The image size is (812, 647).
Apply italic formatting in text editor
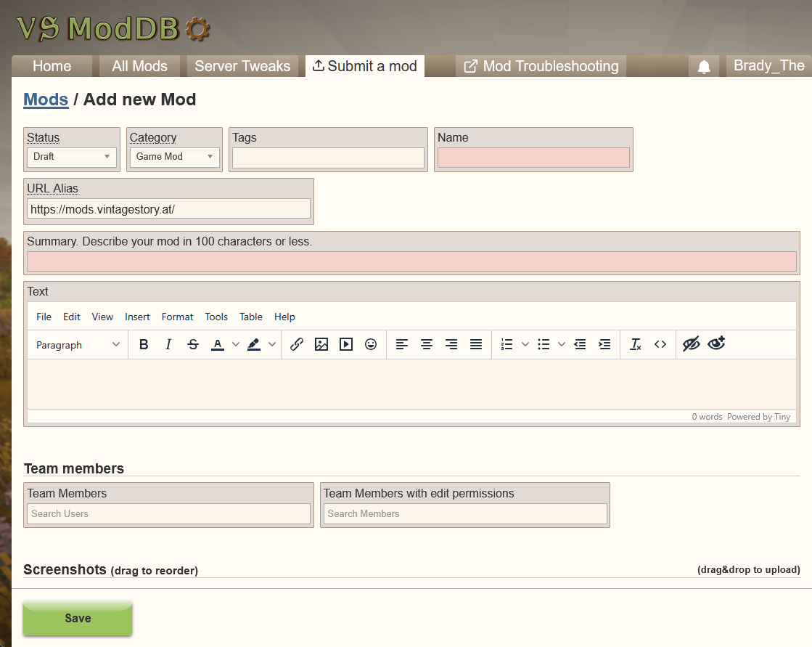[168, 345]
